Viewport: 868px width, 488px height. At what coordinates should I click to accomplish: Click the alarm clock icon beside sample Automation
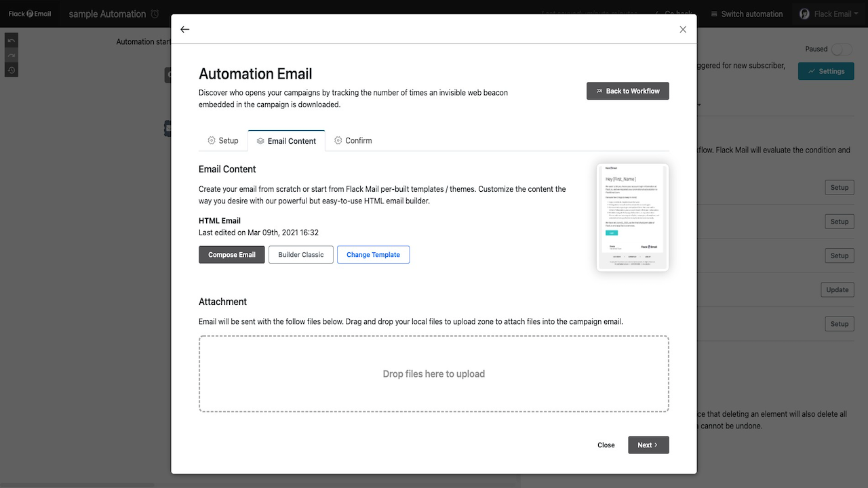pos(155,14)
